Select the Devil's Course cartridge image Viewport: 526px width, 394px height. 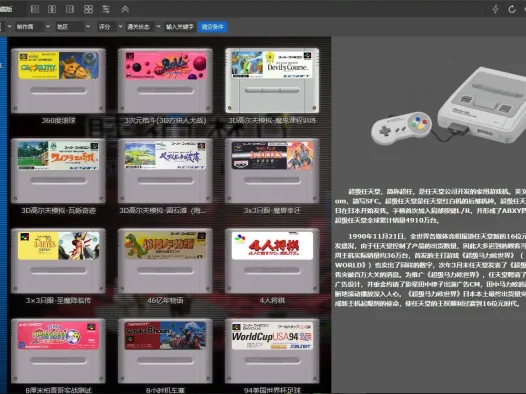272,80
